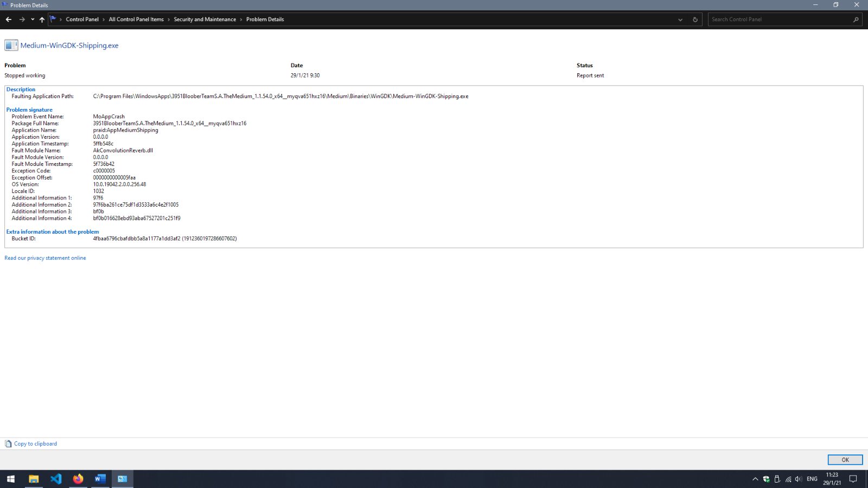Screen dimensions: 868x488
Task: Open Firefox from the taskbar
Action: tap(78, 479)
